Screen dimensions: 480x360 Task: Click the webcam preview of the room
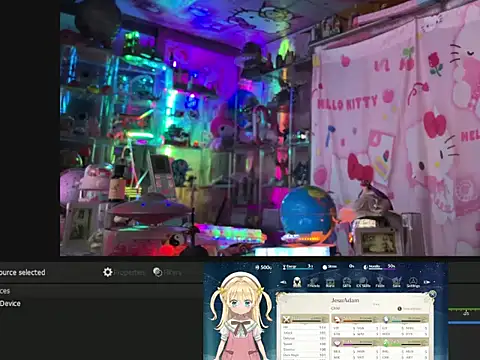(270, 128)
